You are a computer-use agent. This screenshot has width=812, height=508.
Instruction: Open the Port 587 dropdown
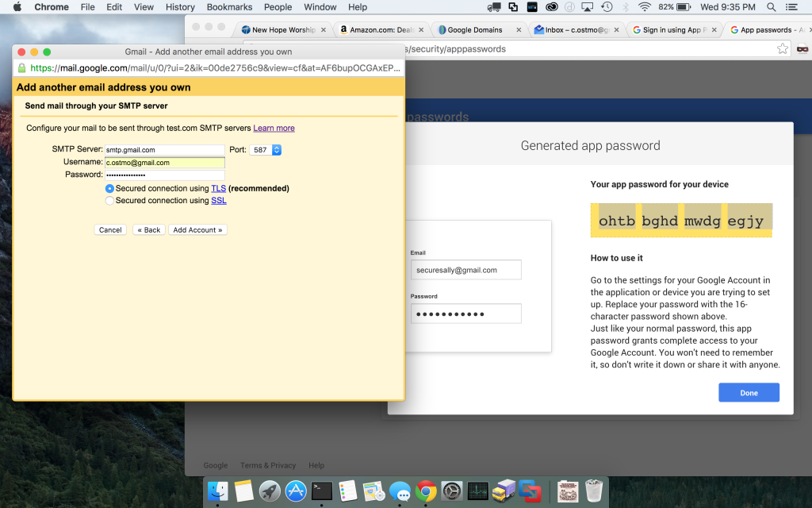[265, 150]
